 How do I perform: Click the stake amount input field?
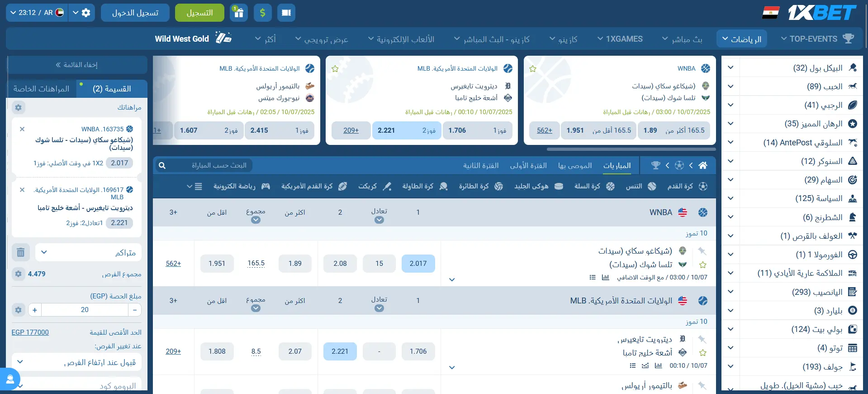[85, 310]
